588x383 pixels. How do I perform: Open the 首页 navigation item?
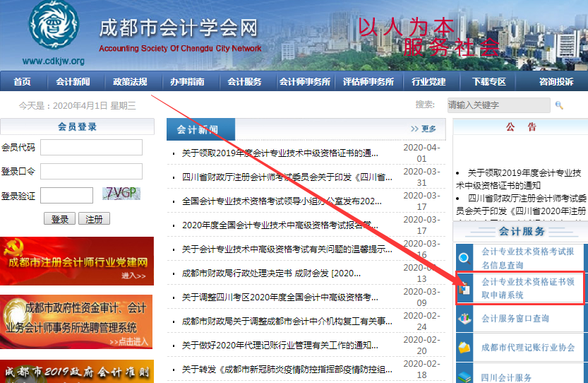coord(22,82)
